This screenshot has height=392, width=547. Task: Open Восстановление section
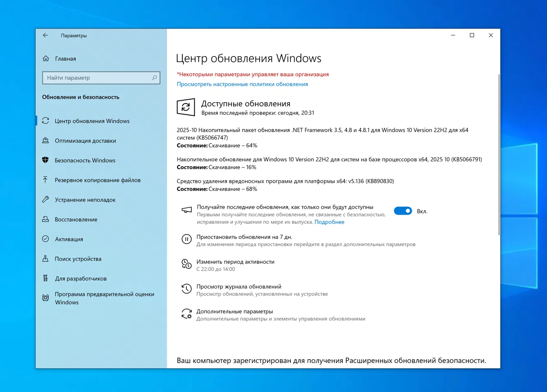[76, 220]
